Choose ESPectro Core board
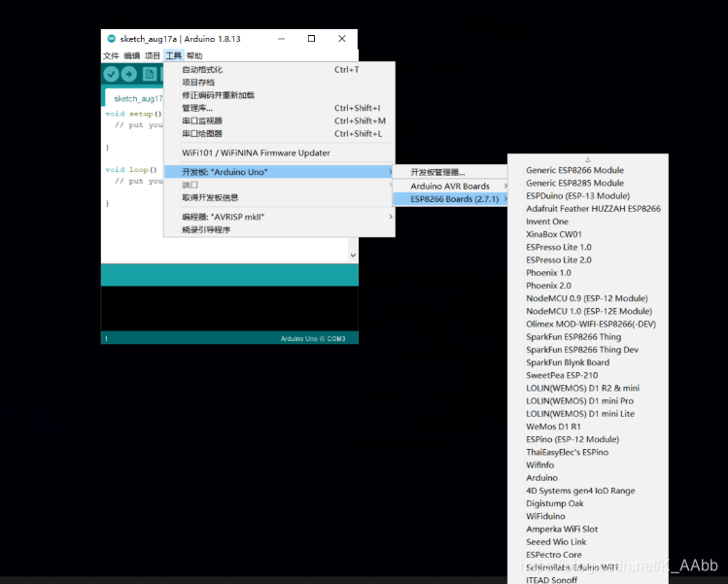The height and width of the screenshot is (584, 728). tap(588, 555)
